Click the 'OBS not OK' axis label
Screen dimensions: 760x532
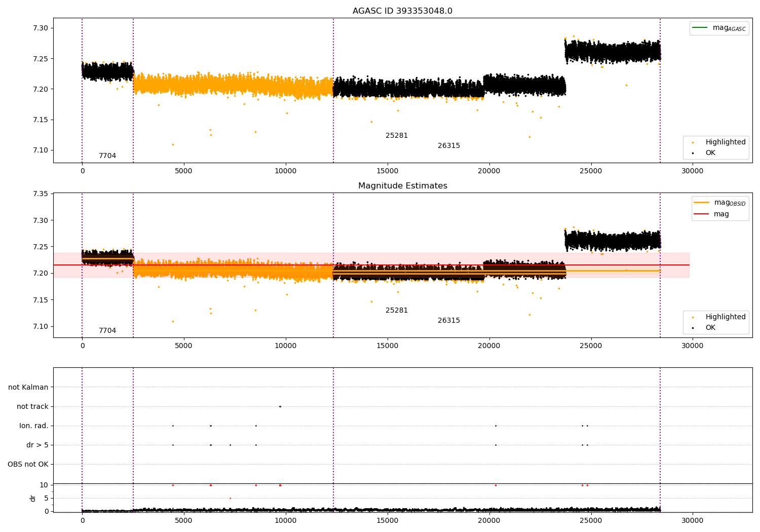coord(28,464)
